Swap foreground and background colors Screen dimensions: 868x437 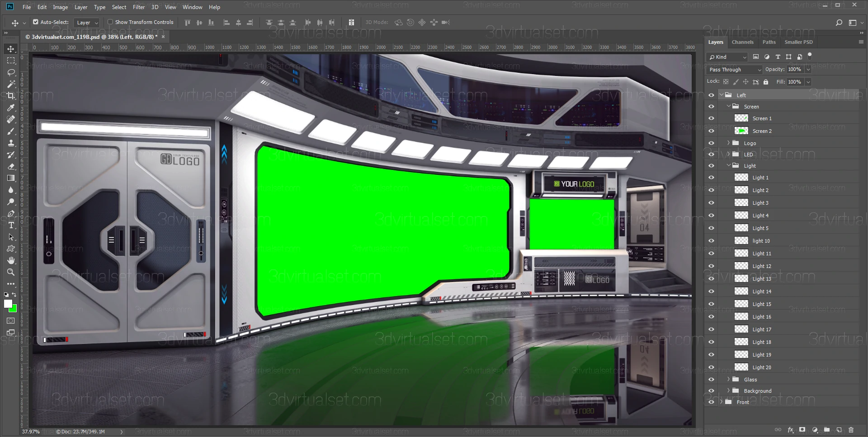click(x=14, y=295)
